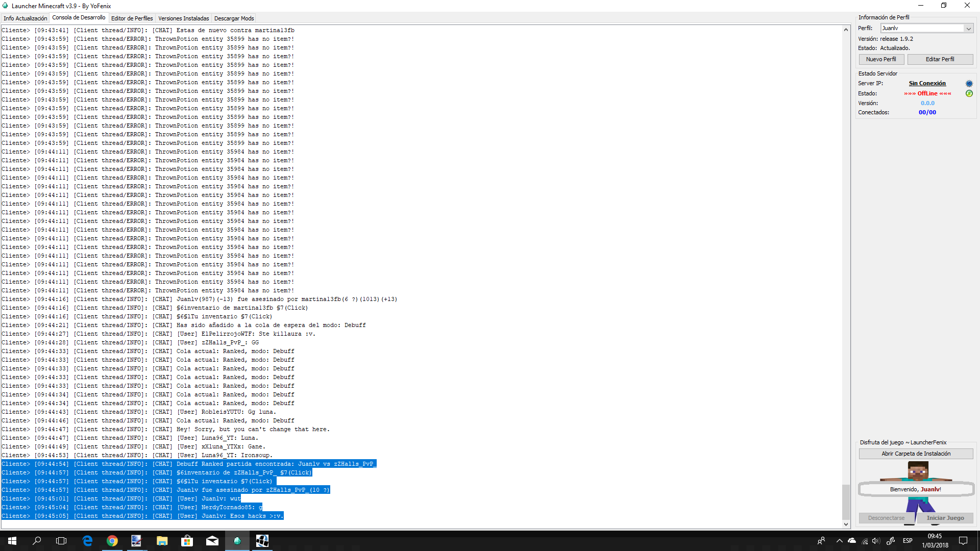Click log line 'Juanlv fue asesinado por zZHalls_PvP_'
Image resolution: width=980 pixels, height=551 pixels.
coord(166,490)
